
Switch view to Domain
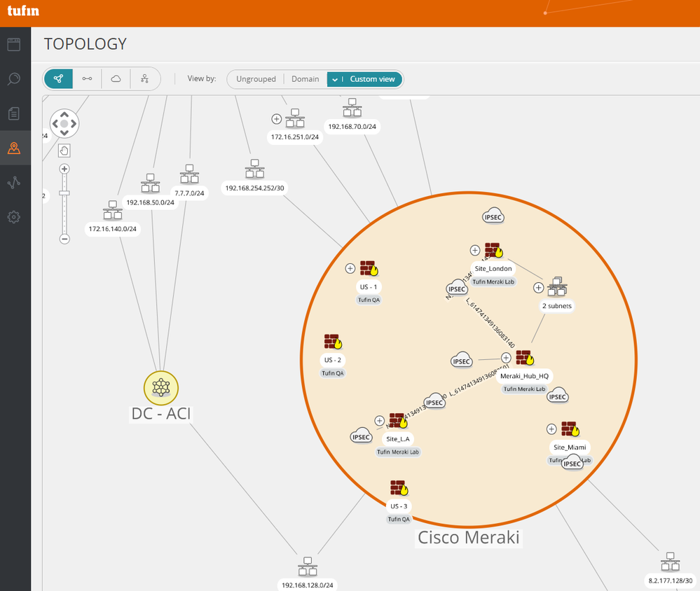[306, 79]
